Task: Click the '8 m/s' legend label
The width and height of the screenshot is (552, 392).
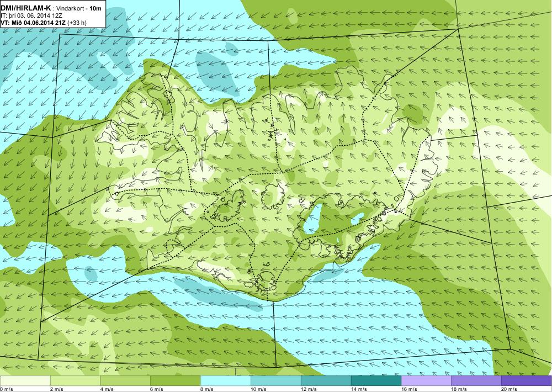Action: pos(208,389)
